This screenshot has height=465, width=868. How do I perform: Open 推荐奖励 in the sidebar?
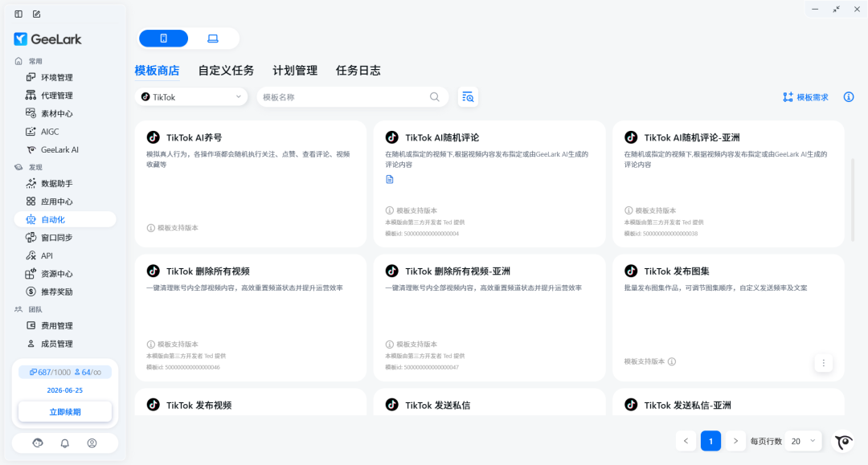tap(65, 292)
